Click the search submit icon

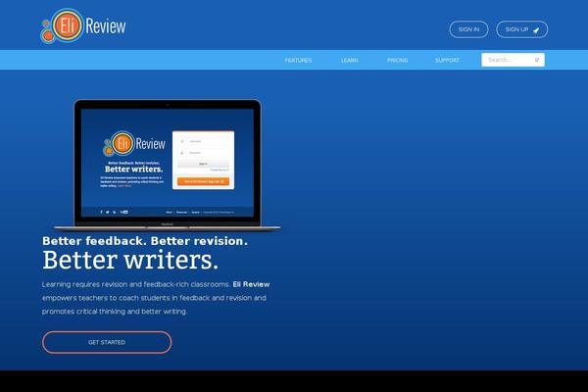tap(537, 60)
